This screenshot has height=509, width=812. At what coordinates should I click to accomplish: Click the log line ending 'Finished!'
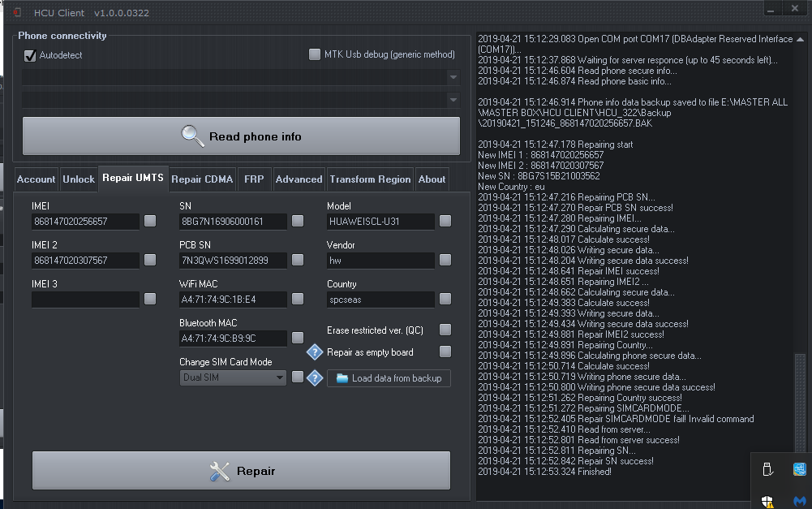pos(544,471)
